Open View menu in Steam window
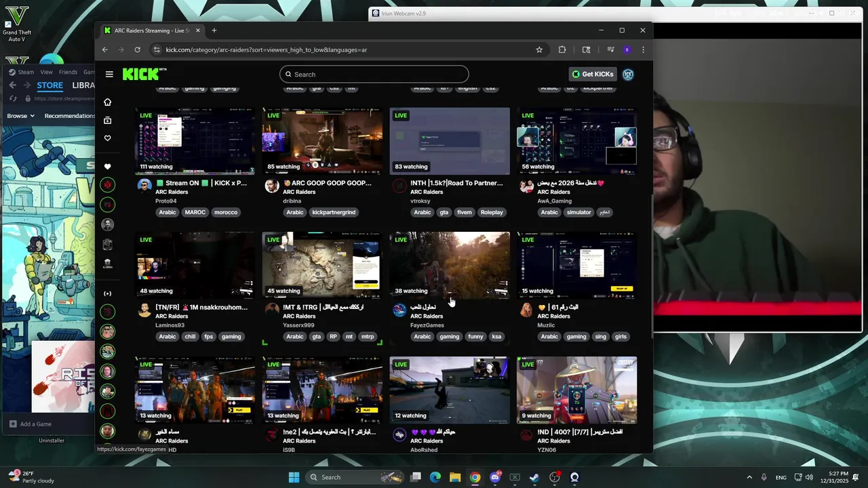Screen dimensions: 868x488 (46, 72)
